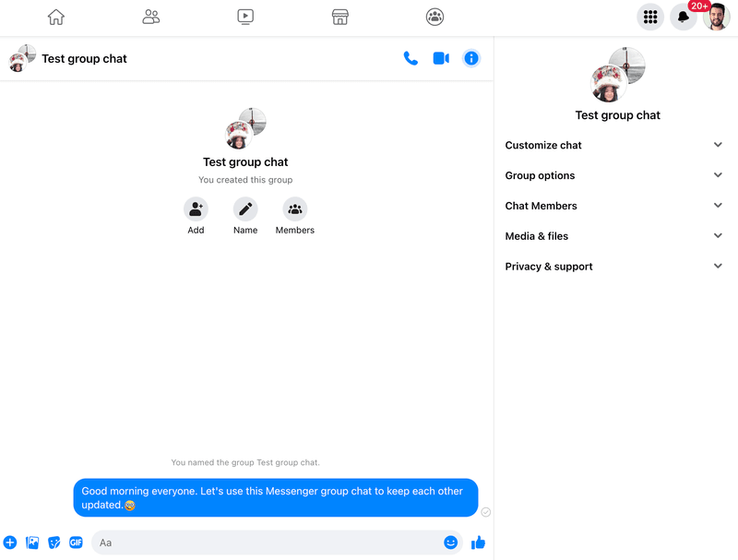Viewport: 738px width, 560px height.
Task: Open the GIF picker
Action: tap(76, 542)
